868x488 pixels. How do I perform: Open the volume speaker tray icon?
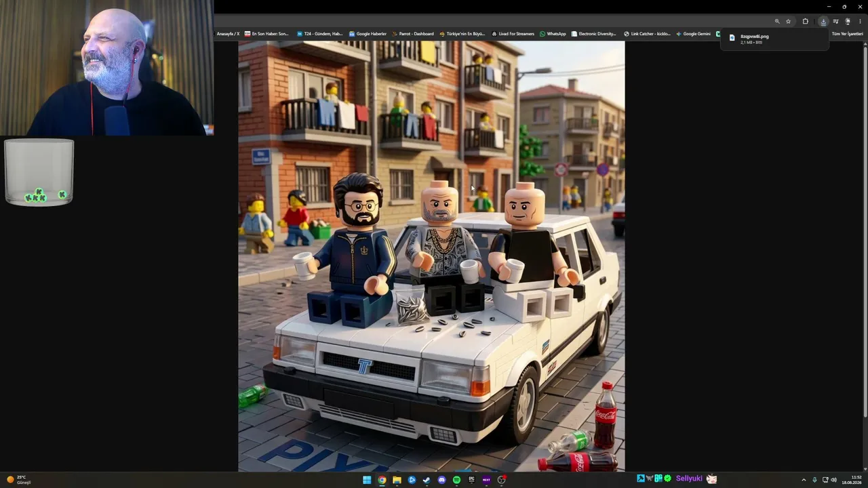[834, 480]
